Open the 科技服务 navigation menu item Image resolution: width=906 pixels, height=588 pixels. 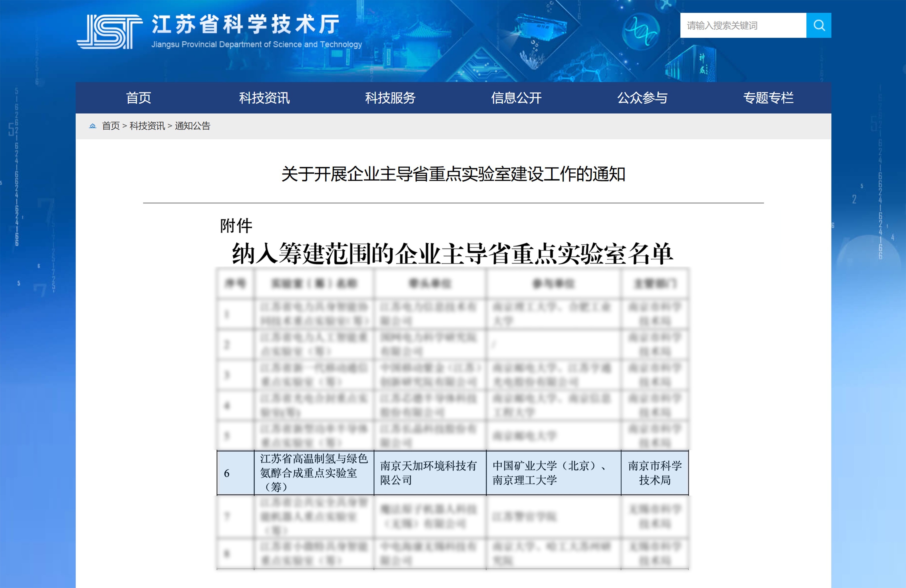pyautogui.click(x=390, y=98)
